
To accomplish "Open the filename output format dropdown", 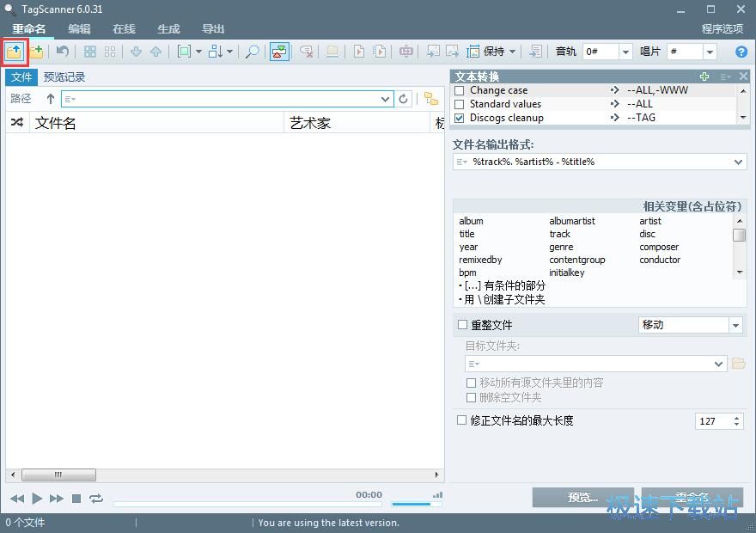I will point(737,162).
